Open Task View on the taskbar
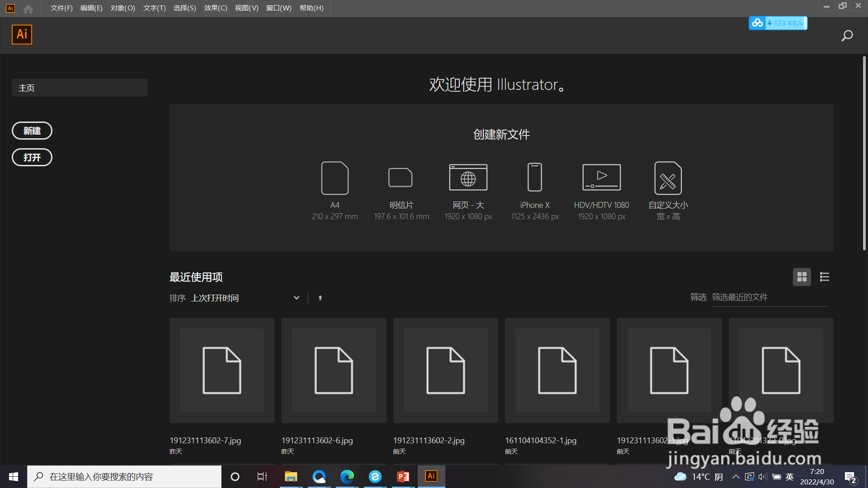 pos(262,477)
